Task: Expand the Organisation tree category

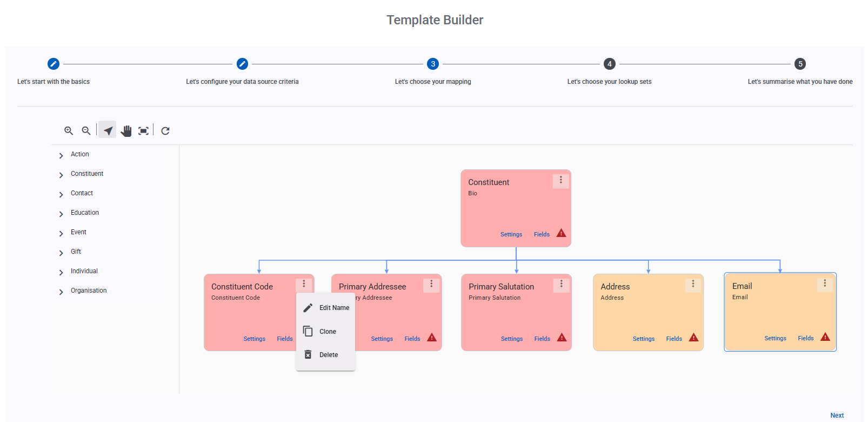Action: [61, 292]
